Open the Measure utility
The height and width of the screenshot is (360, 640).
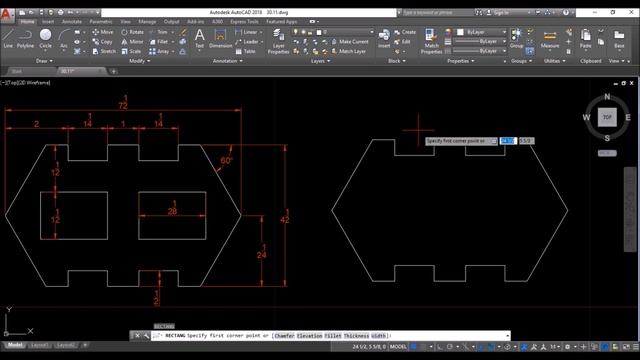[x=550, y=39]
